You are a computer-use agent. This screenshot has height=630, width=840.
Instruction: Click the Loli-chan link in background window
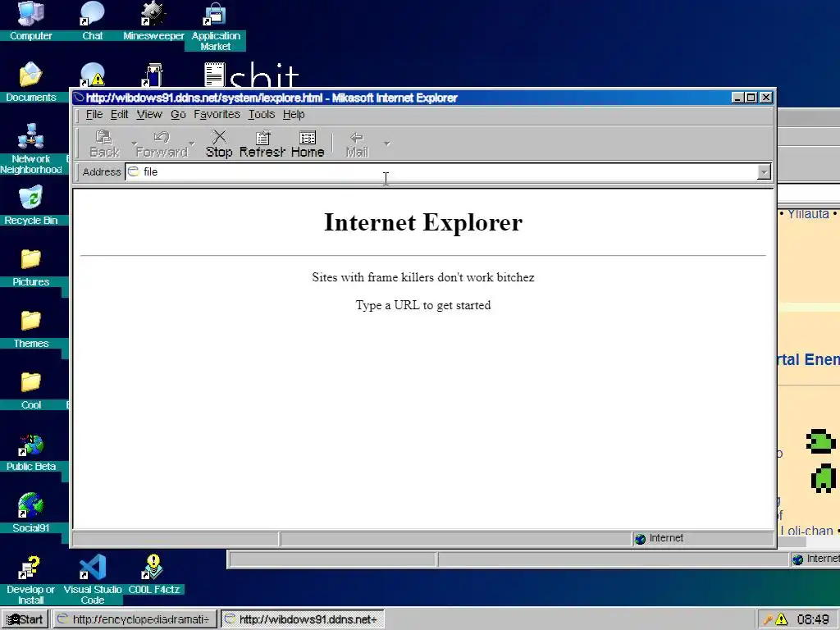coord(806,531)
